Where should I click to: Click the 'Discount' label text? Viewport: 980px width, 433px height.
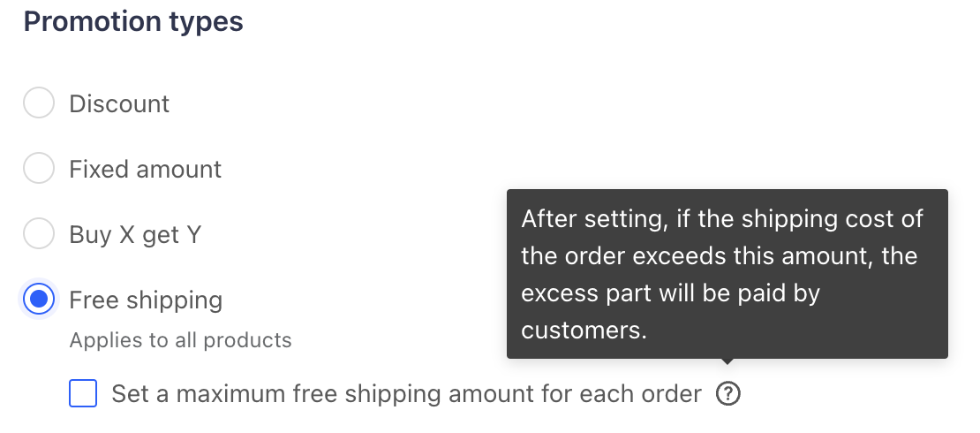tap(119, 103)
